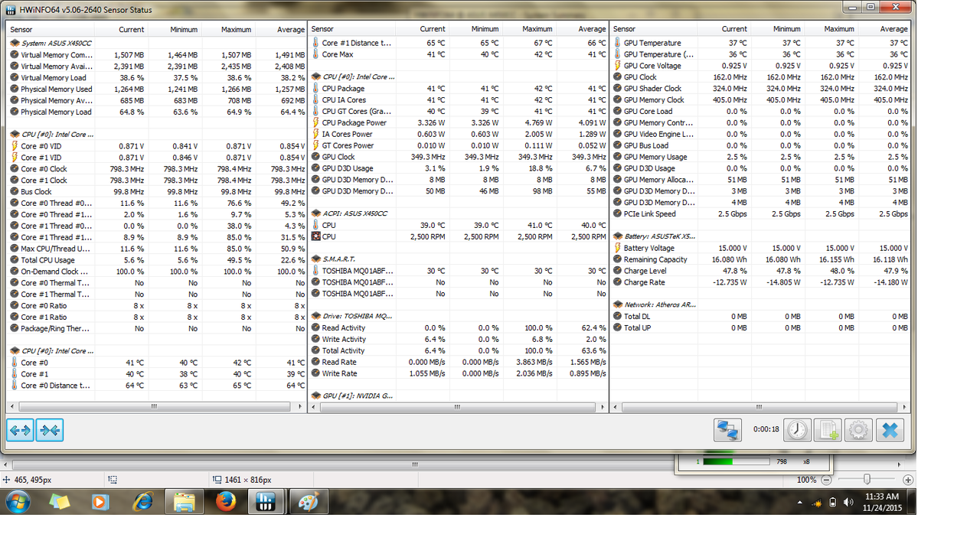Open the Windows Start menu

pos(18,502)
